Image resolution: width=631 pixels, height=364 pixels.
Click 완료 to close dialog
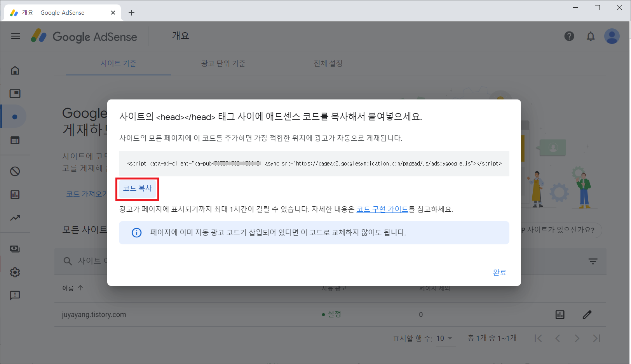[500, 272]
